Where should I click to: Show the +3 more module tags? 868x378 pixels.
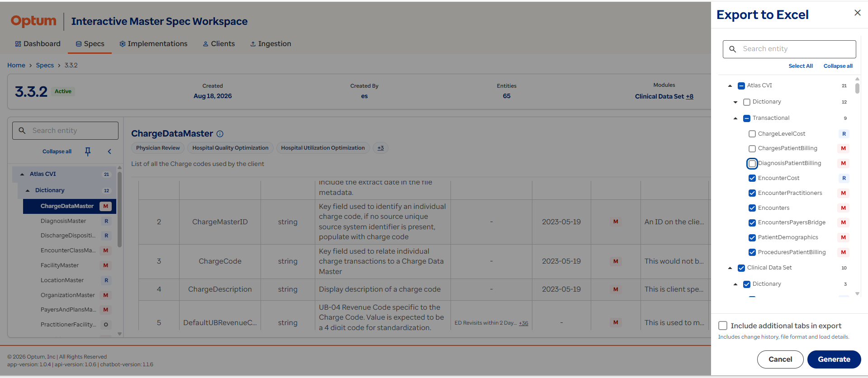click(x=380, y=148)
